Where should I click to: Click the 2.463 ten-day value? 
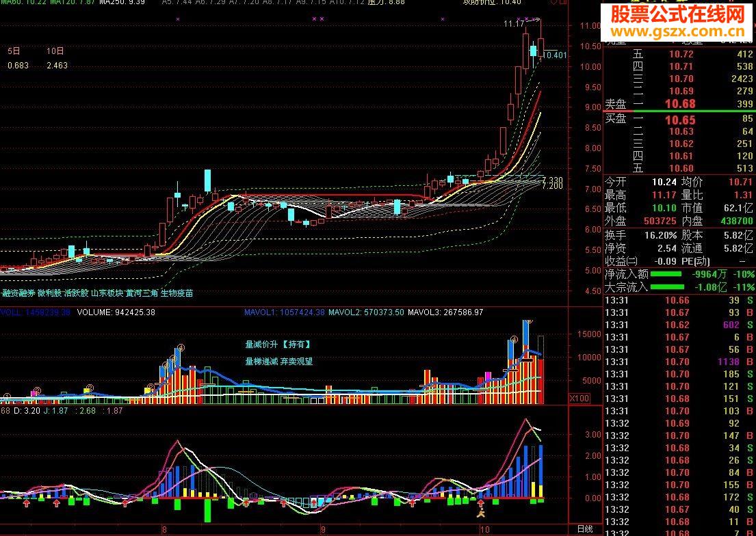coord(57,66)
